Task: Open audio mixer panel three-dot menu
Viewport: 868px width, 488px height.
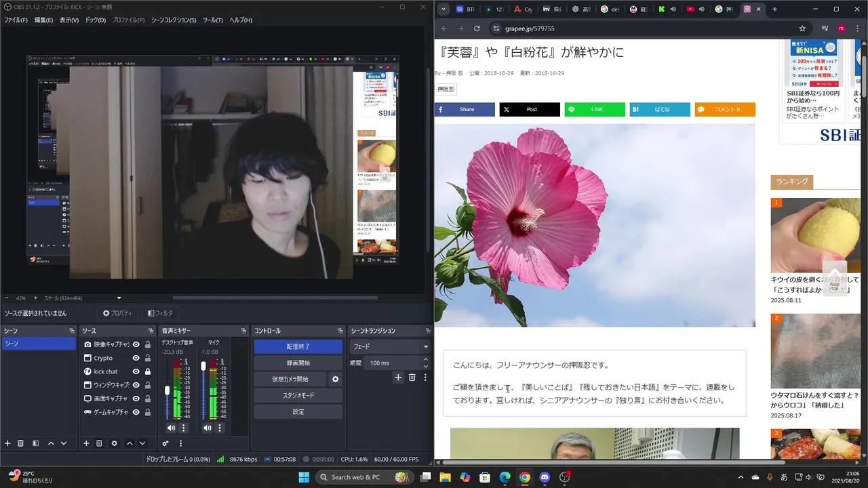Action: 180,443
